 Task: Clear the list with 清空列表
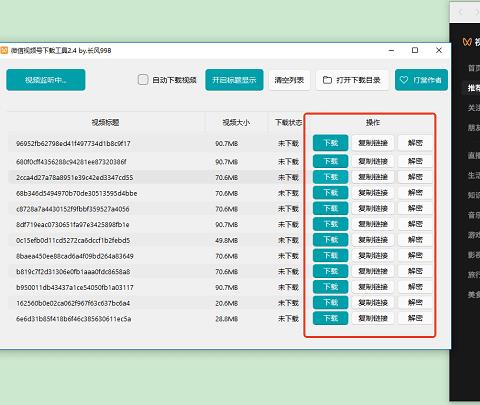click(x=289, y=80)
